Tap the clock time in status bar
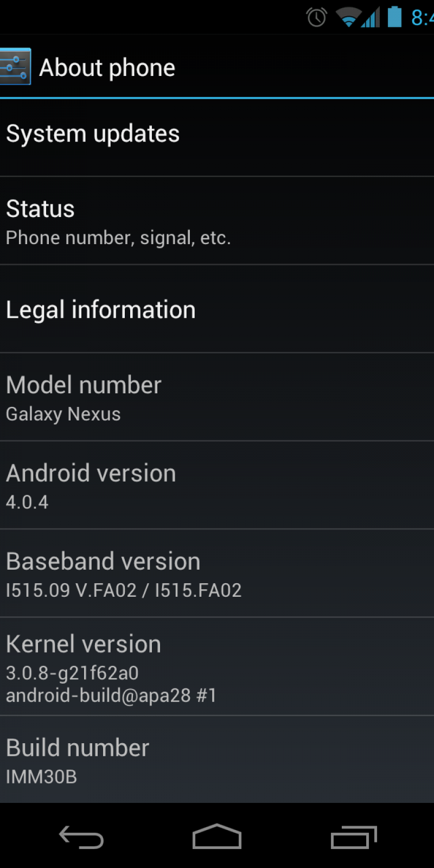This screenshot has width=434, height=868. [x=423, y=17]
